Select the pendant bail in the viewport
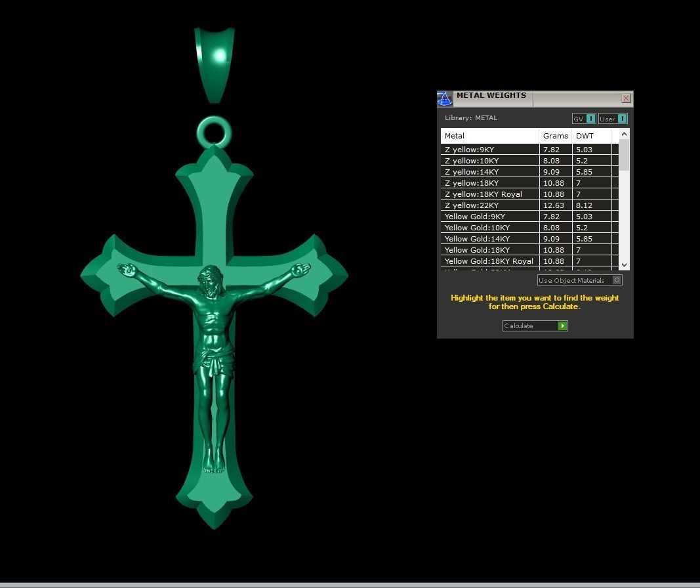 coord(215,65)
